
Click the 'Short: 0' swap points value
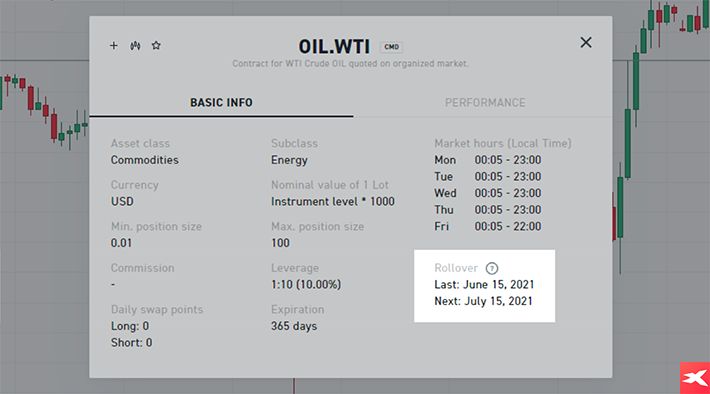132,343
